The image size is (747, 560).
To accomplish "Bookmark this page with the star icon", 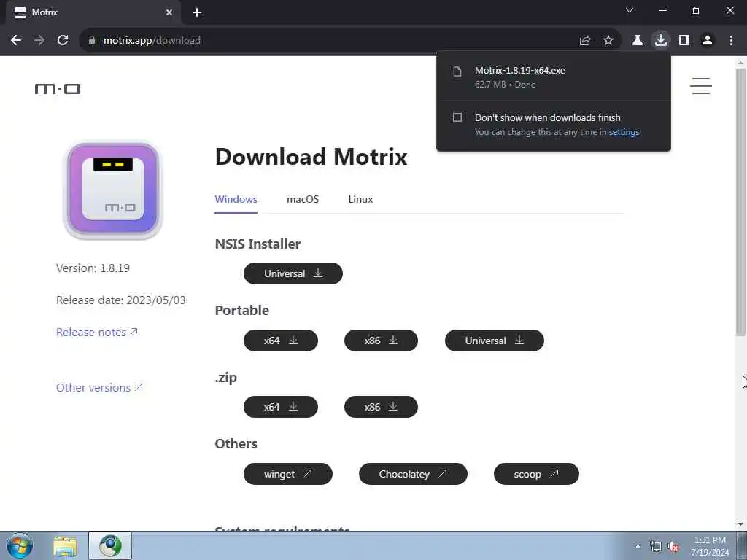I will pyautogui.click(x=608, y=41).
